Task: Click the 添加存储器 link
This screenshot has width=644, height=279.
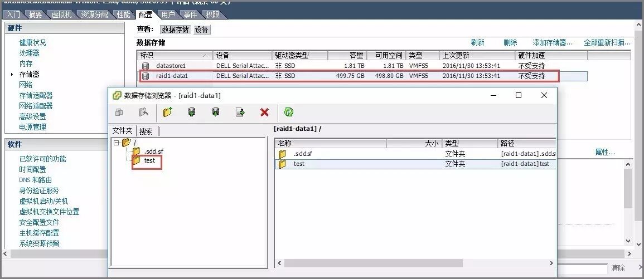Action: coord(553,42)
